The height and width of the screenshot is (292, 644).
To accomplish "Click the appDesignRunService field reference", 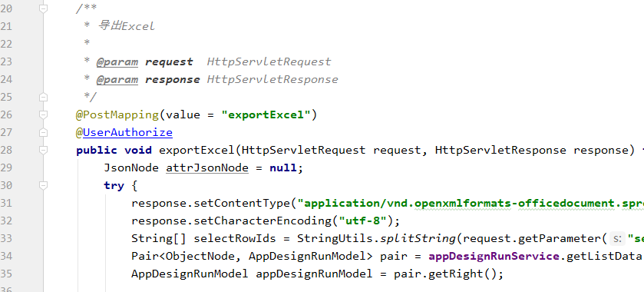I will point(494,256).
